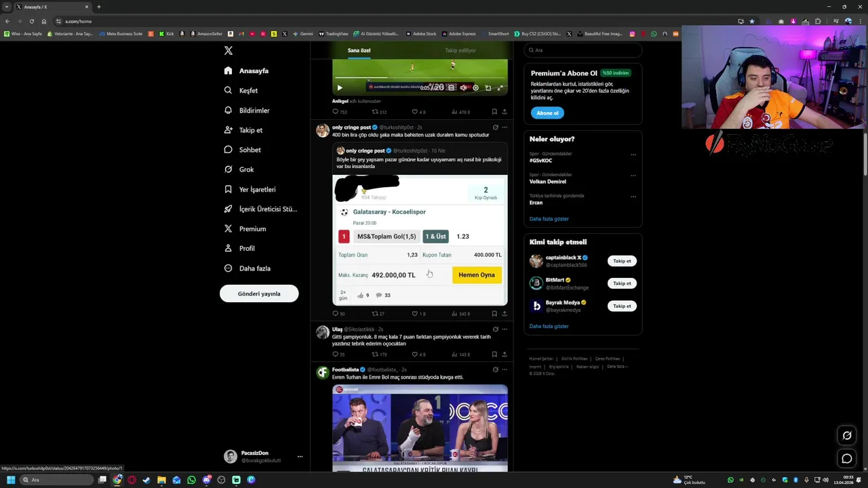Open football video settings gear
The height and width of the screenshot is (488, 868).
475,87
